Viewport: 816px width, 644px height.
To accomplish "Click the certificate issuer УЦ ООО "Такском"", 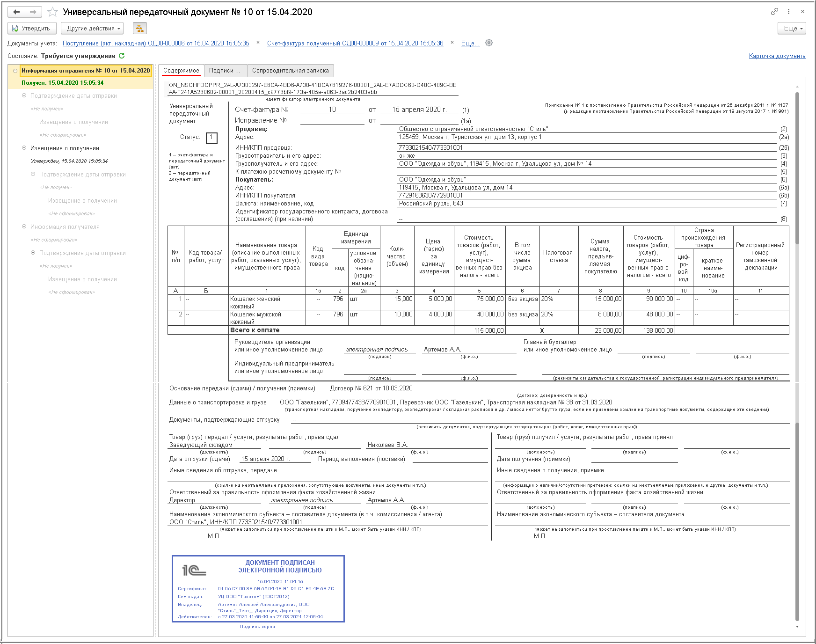I will click(x=254, y=597).
